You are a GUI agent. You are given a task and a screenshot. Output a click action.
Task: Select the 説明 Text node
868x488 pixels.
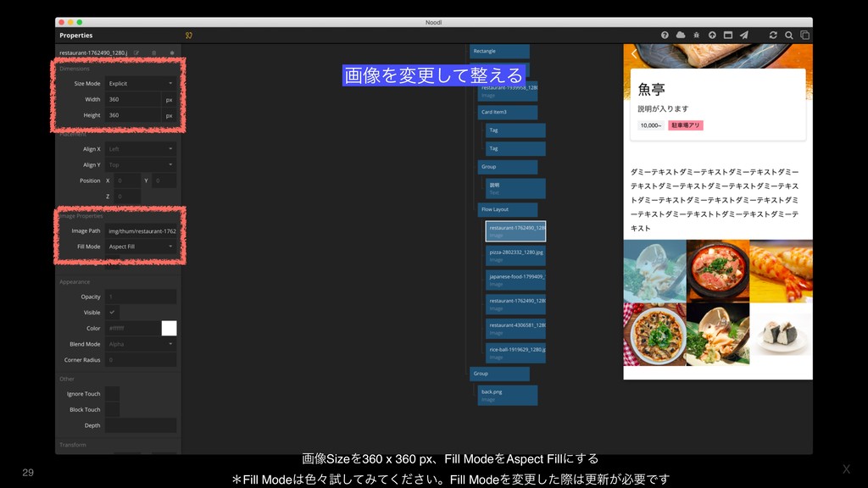click(x=515, y=189)
